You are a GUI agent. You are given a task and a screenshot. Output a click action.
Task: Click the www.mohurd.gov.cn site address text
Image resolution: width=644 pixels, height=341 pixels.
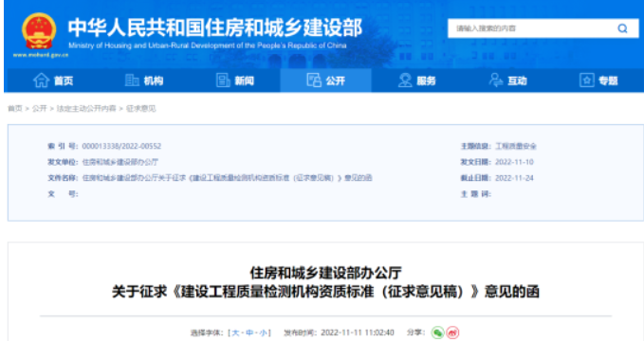pos(41,55)
